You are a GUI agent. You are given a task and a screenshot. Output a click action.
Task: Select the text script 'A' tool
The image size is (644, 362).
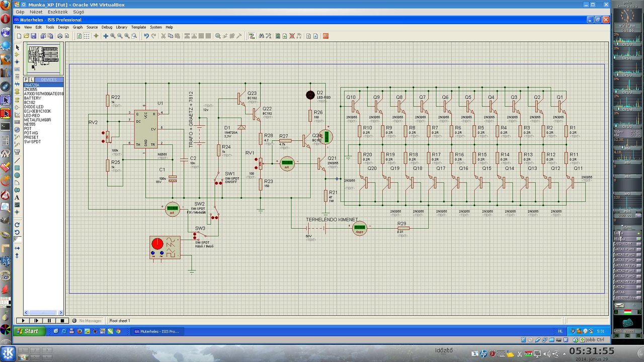click(17, 198)
